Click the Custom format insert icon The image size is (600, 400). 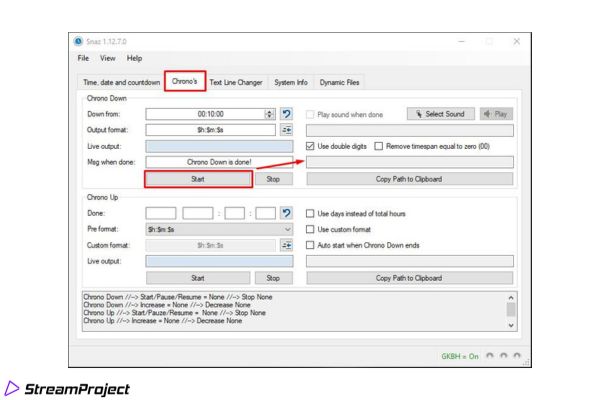(288, 245)
